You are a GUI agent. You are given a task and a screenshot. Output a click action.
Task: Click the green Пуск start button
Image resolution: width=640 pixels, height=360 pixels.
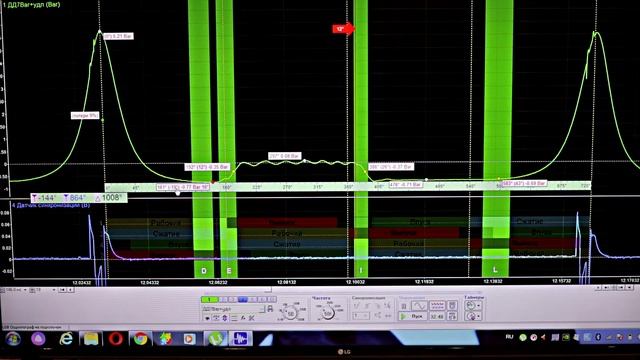tap(413, 316)
